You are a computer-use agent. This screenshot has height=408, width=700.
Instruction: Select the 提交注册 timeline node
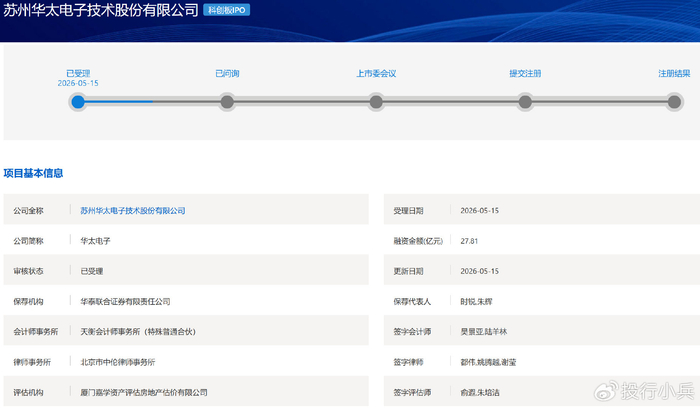(525, 102)
